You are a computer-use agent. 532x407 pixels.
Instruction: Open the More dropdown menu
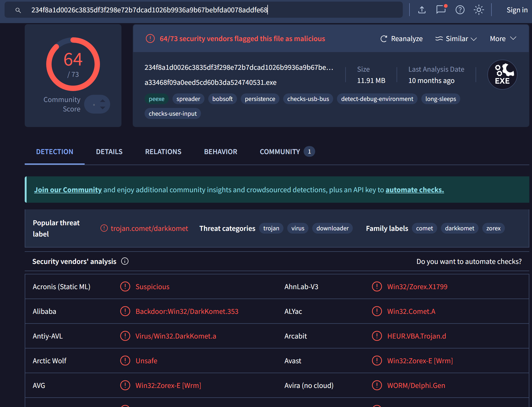point(503,39)
